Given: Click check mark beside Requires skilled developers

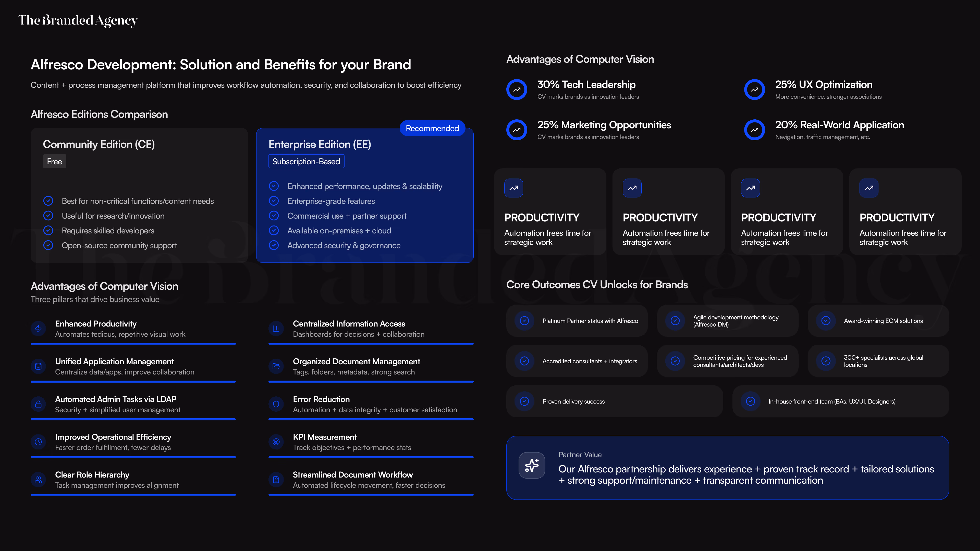Looking at the screenshot, I should pyautogui.click(x=48, y=230).
